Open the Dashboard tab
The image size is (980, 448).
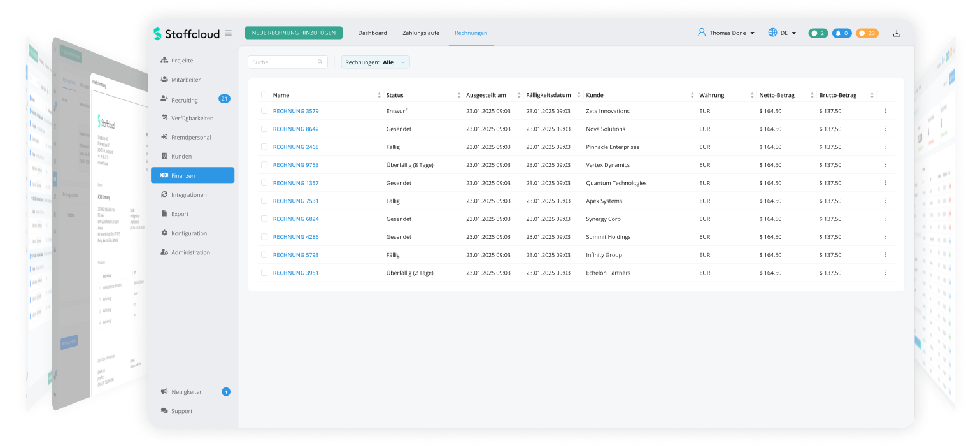click(x=372, y=33)
